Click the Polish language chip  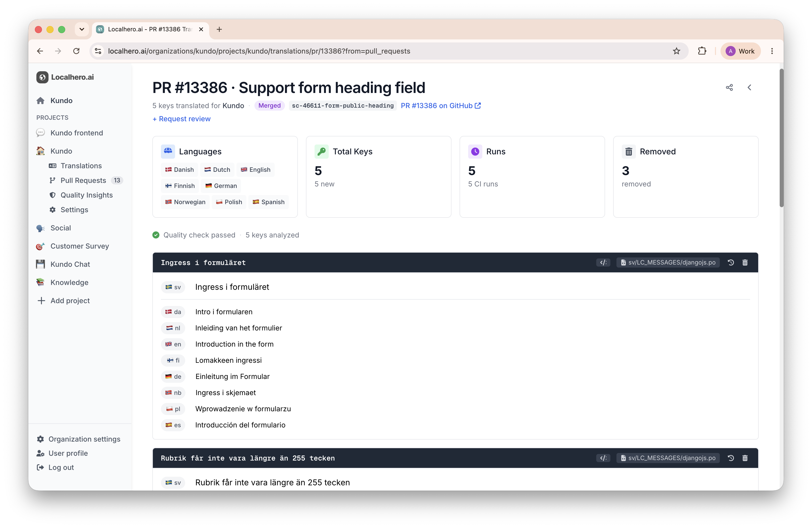click(229, 202)
